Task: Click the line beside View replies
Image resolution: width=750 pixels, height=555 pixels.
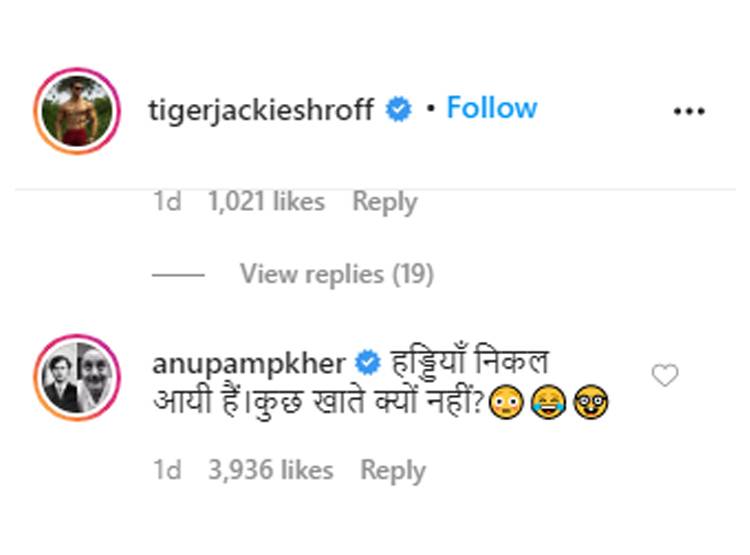Action: pyautogui.click(x=178, y=275)
